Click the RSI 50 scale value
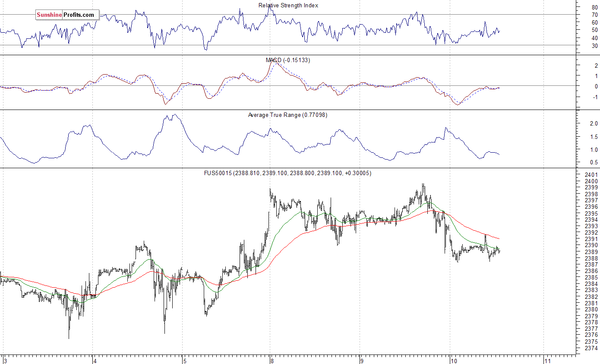 pos(595,30)
